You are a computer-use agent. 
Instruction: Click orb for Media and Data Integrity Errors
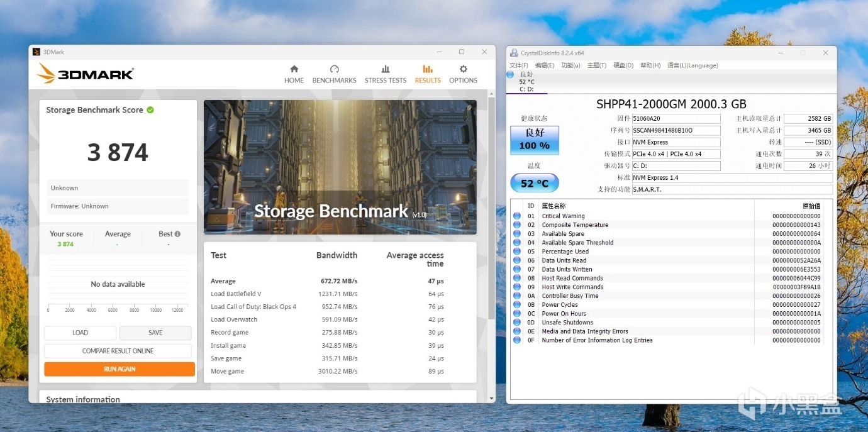tap(517, 331)
